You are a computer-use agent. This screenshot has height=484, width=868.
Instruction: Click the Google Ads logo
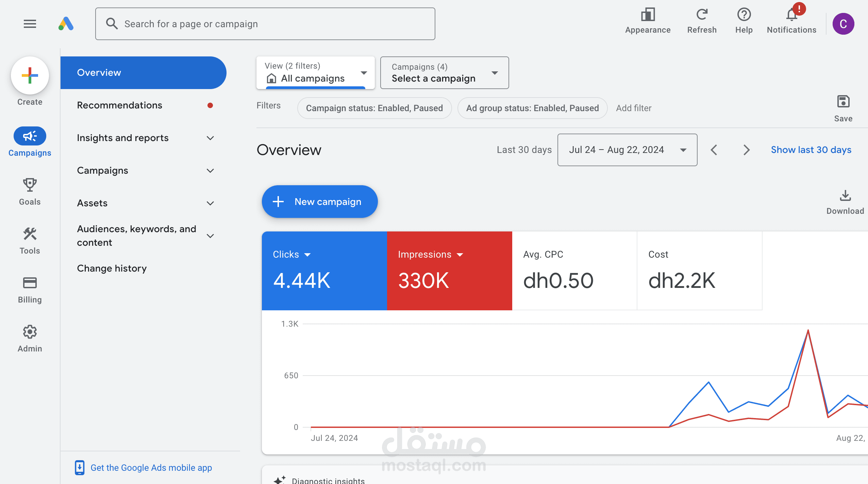click(66, 24)
